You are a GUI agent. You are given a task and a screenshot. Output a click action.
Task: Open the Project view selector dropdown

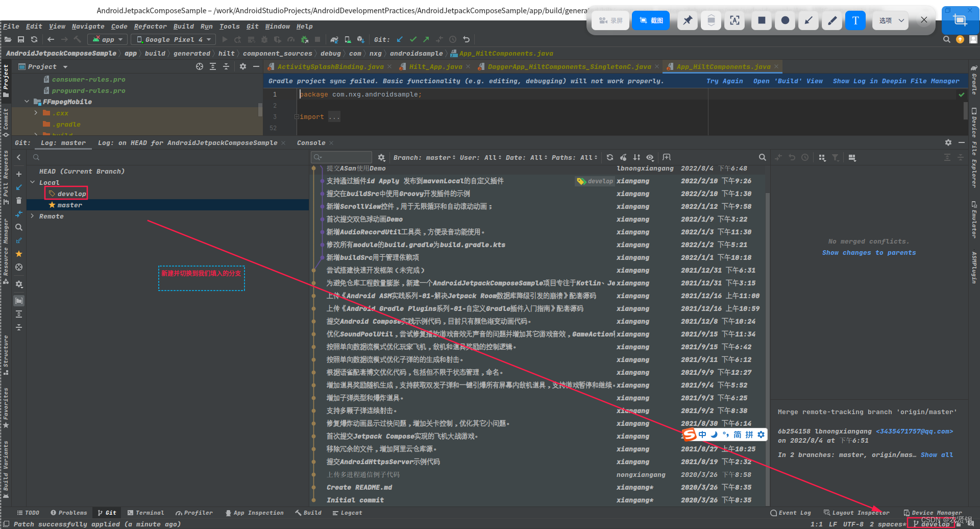(43, 66)
